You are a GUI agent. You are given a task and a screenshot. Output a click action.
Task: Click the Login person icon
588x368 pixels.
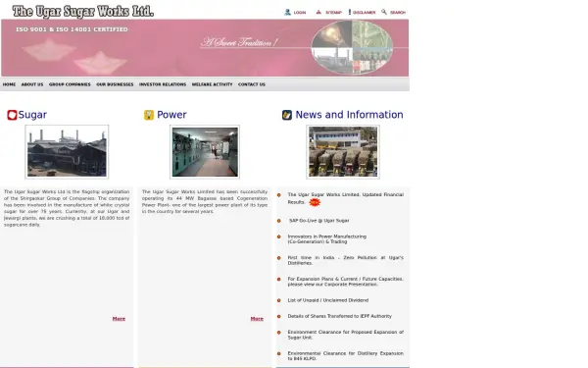click(287, 12)
